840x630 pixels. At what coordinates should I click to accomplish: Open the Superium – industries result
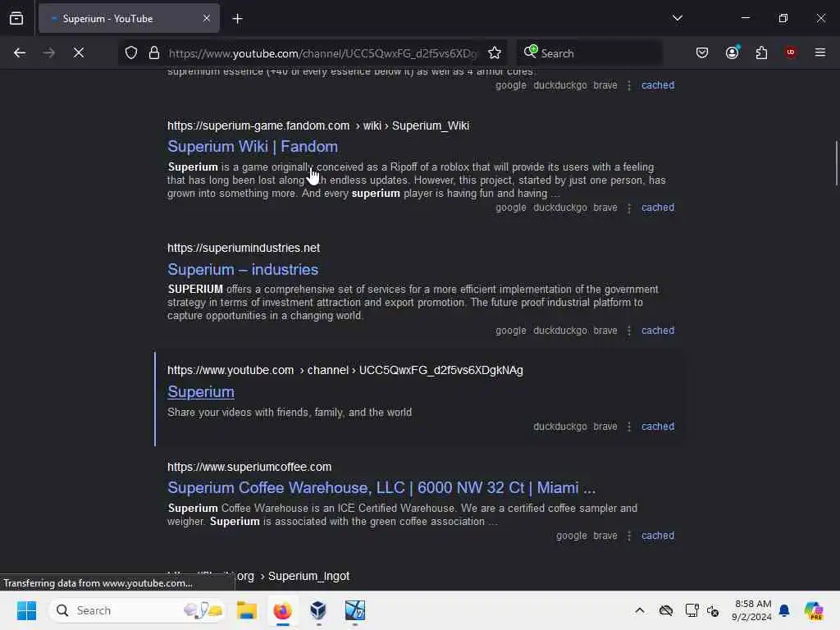coord(243,269)
